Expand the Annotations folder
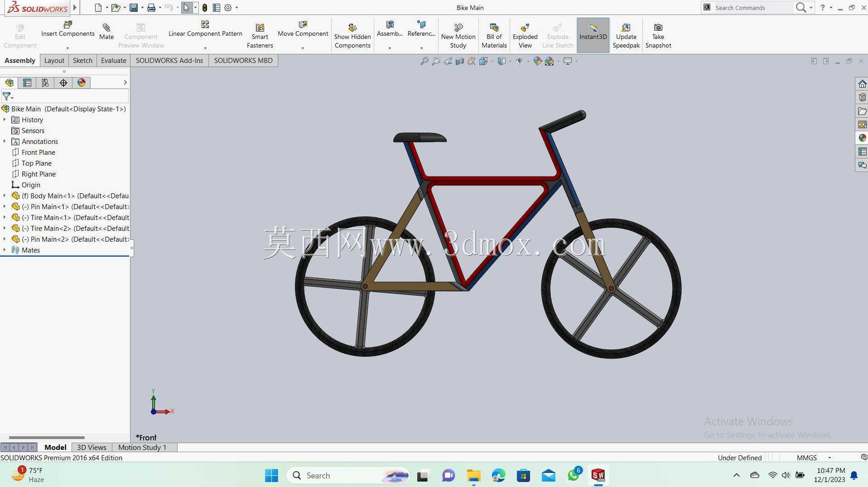 click(x=5, y=141)
